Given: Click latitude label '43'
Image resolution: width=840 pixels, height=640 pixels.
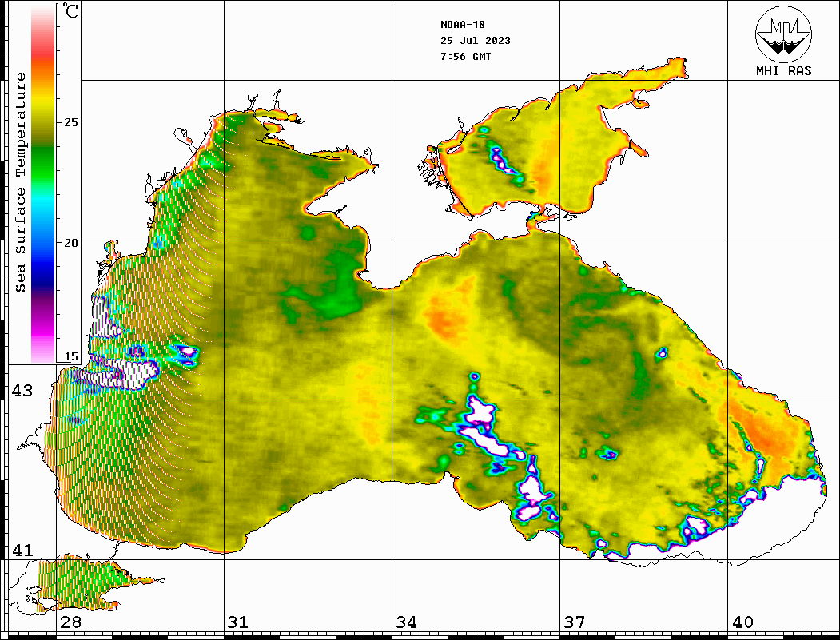Looking at the screenshot, I should [x=22, y=391].
